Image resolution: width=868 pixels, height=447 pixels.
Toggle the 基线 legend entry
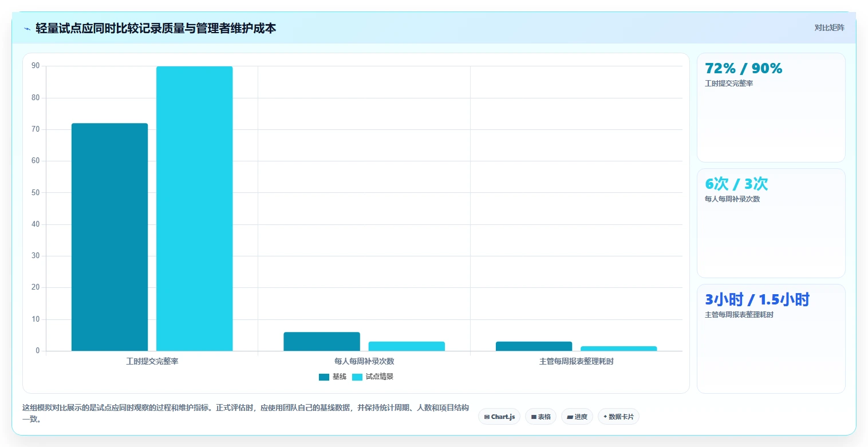[x=333, y=377]
